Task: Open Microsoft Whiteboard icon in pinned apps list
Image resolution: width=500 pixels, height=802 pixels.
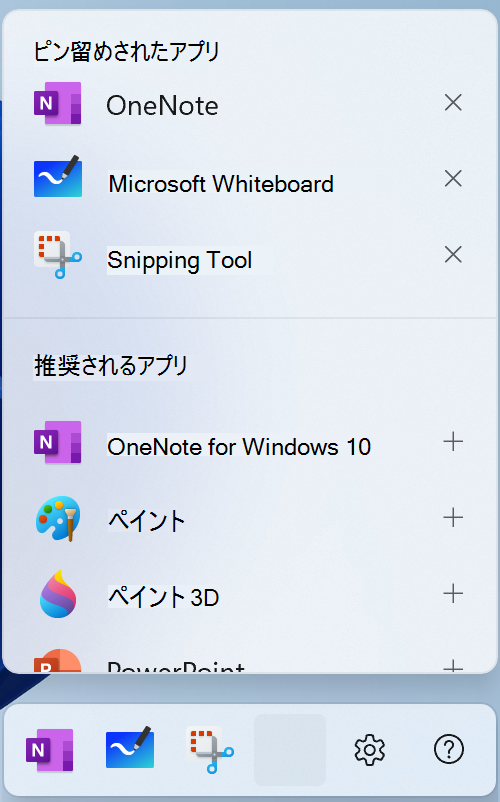Action: pos(58,176)
